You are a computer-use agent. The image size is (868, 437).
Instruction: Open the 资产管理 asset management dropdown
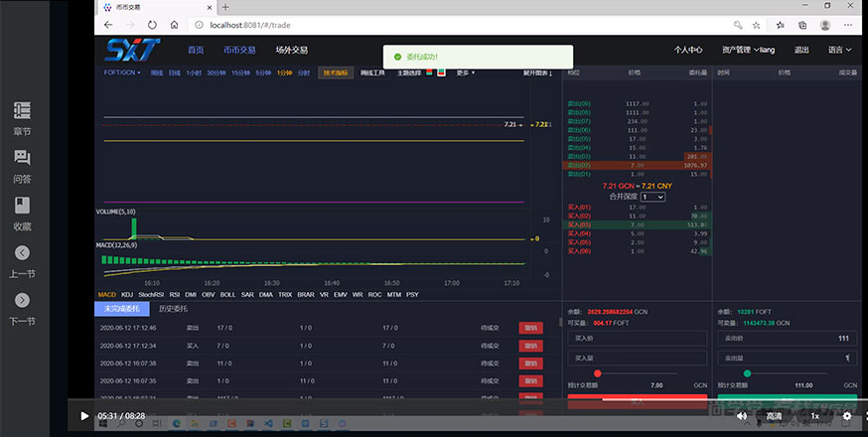(748, 50)
